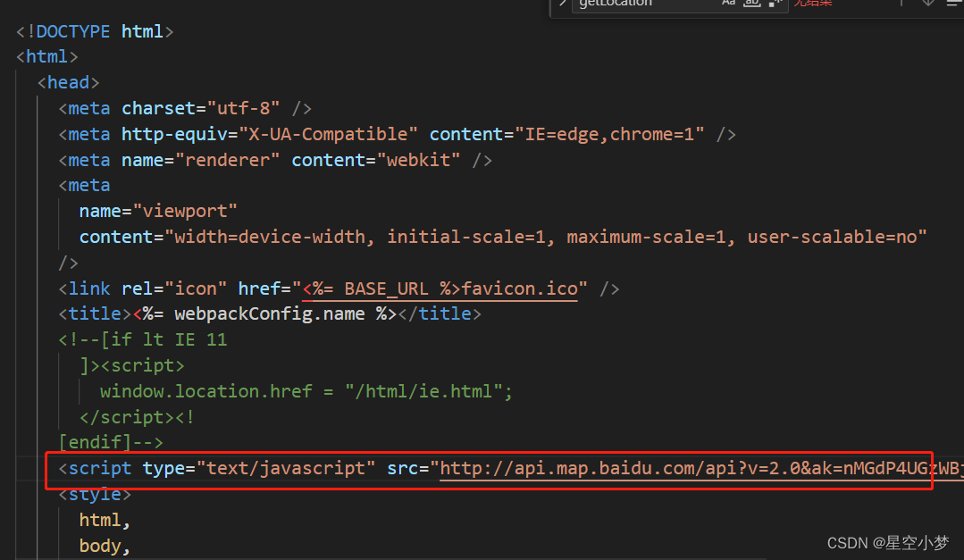Click the DOCTYPE html declaration line
This screenshot has width=964, height=560.
click(x=95, y=31)
